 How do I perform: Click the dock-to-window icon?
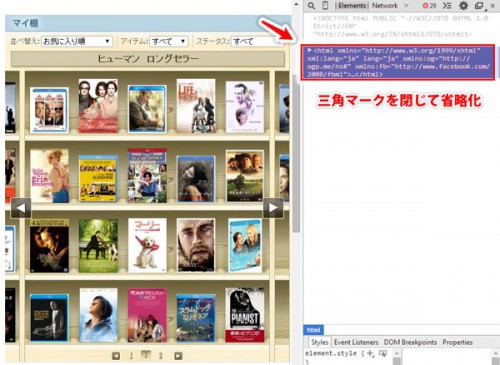[479, 6]
